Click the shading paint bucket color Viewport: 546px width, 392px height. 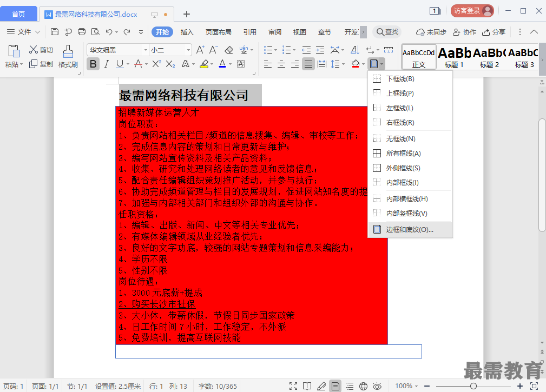coord(355,64)
